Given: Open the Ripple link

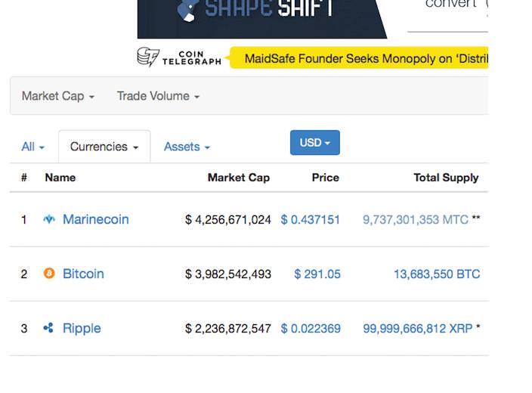Looking at the screenshot, I should coord(82,329).
